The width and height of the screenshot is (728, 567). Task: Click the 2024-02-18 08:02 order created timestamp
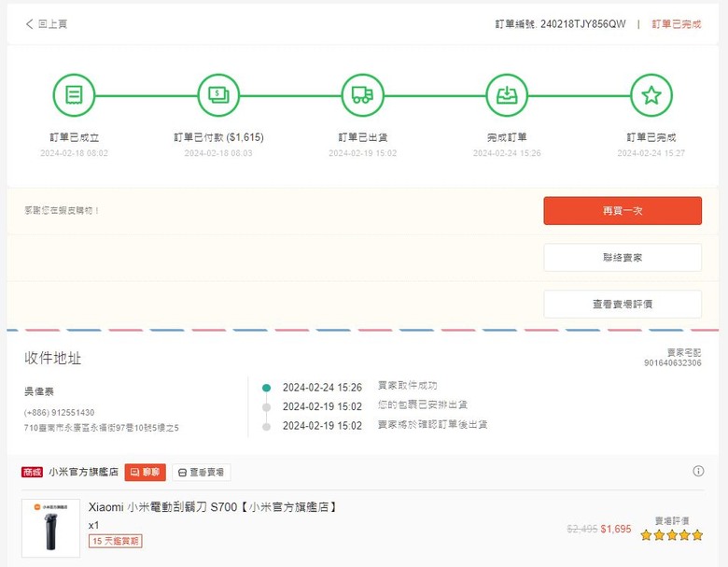pyautogui.click(x=74, y=153)
